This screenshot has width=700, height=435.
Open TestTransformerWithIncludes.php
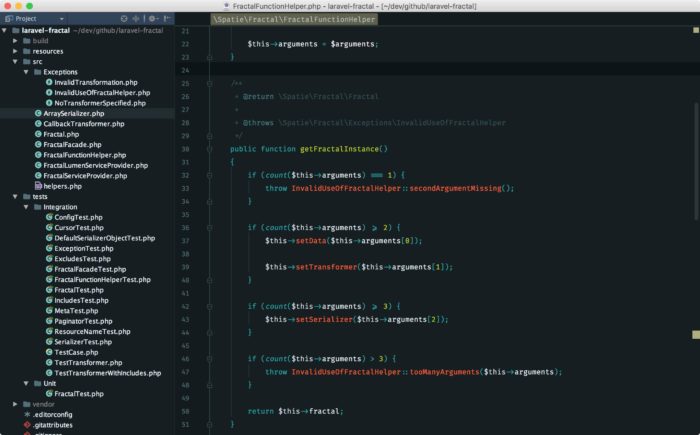[x=108, y=373]
